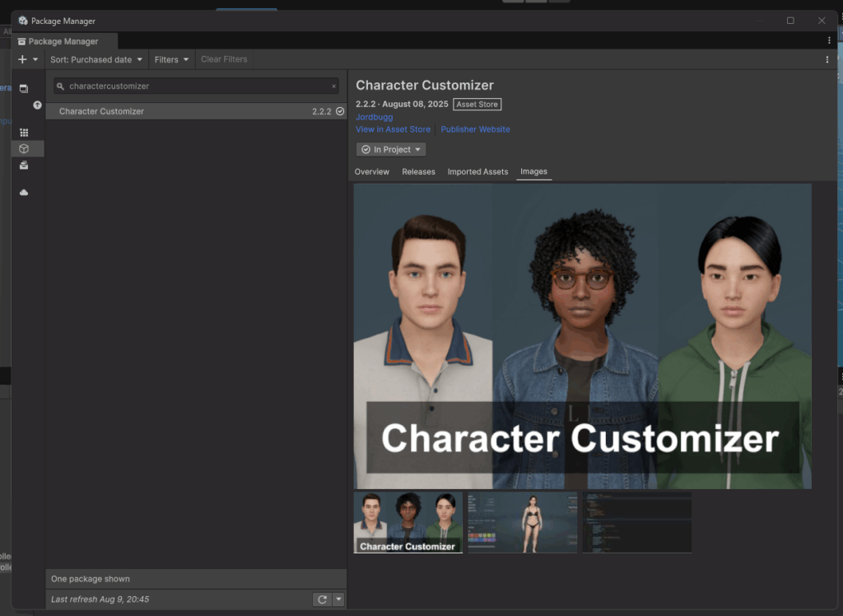This screenshot has height=616, width=843.
Task: Click the Package Manager window title icon
Action: pos(23,21)
